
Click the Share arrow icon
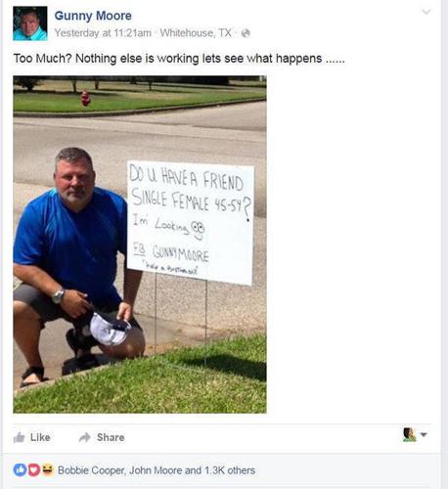[x=85, y=437]
